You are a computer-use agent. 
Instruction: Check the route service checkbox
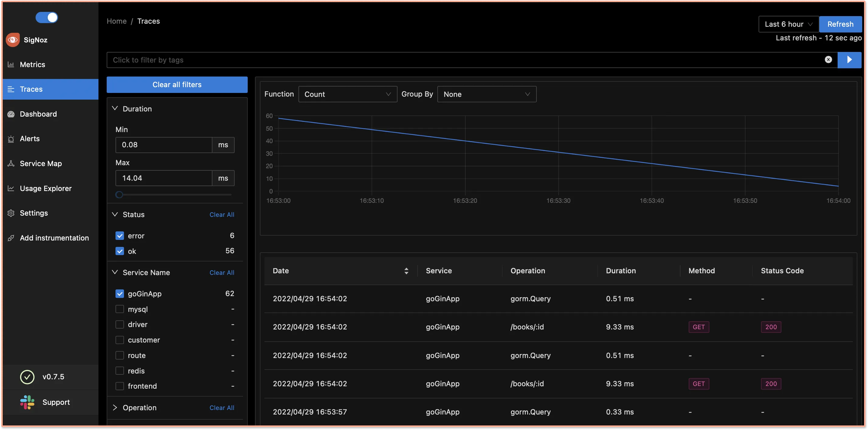[120, 356]
